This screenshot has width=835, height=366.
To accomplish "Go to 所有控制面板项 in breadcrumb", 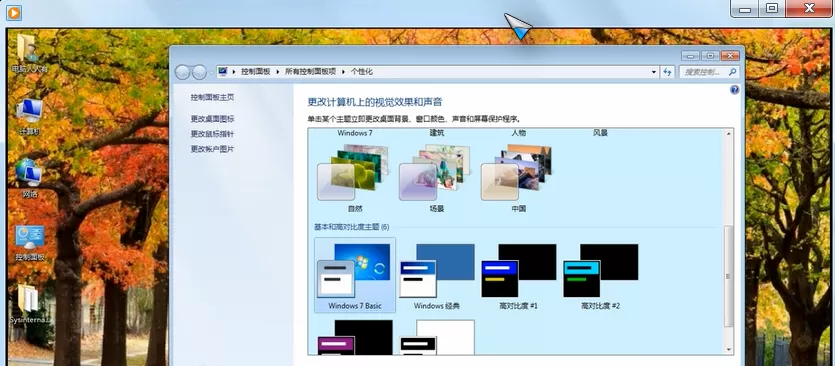I will click(x=310, y=72).
